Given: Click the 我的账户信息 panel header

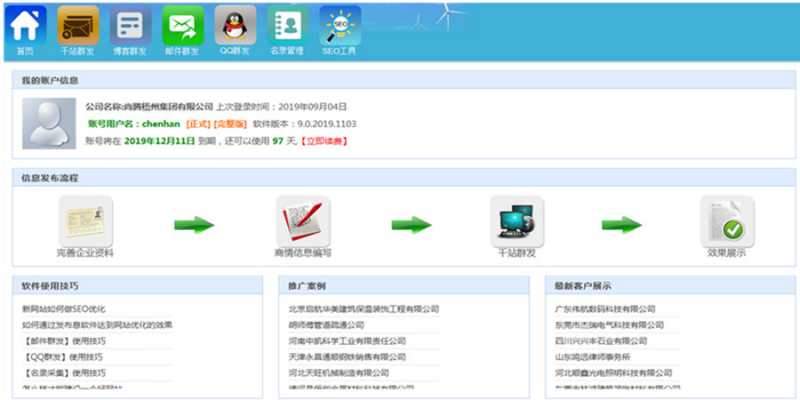Looking at the screenshot, I should (x=404, y=80).
